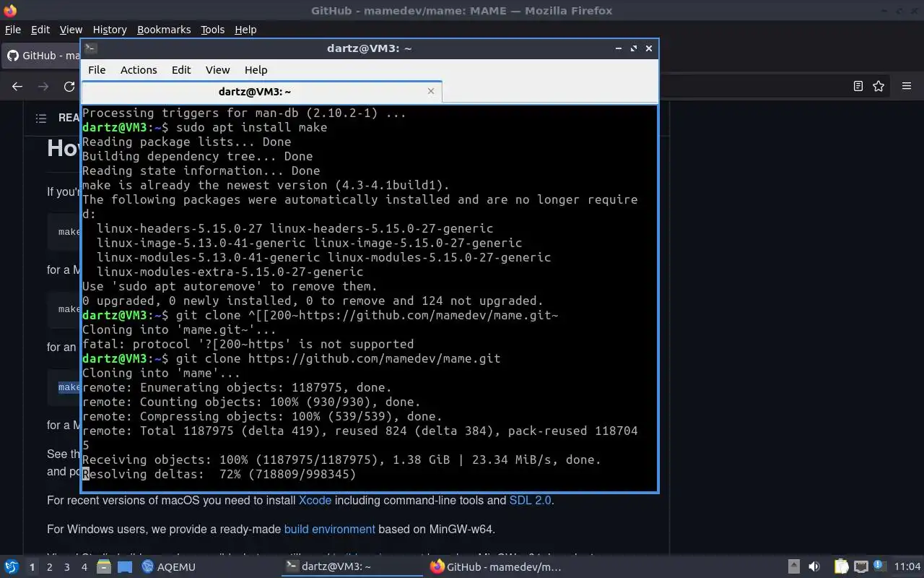
Task: Switch to workspace 1
Action: click(x=32, y=567)
